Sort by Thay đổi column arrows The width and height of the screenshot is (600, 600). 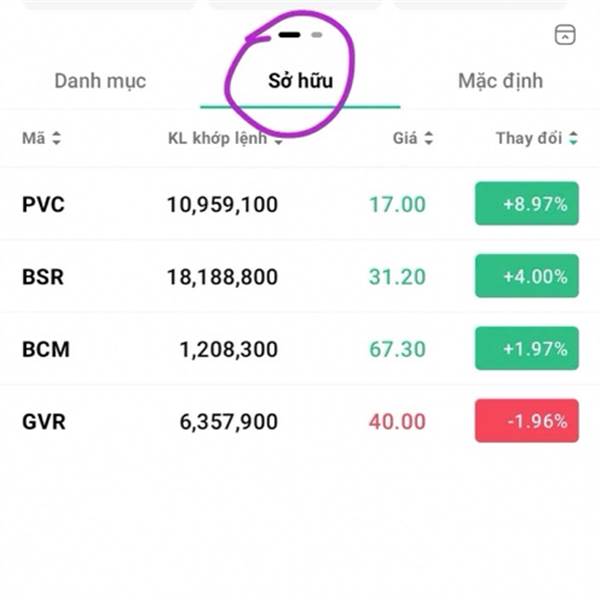click(x=573, y=139)
